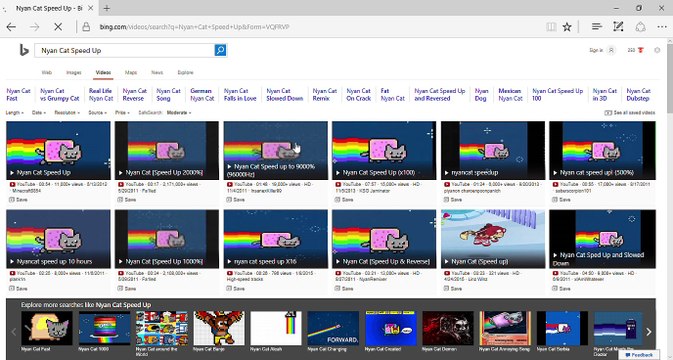Open Nyan Cat On Crack suggestion
The width and height of the screenshot is (673, 360).
[358, 94]
